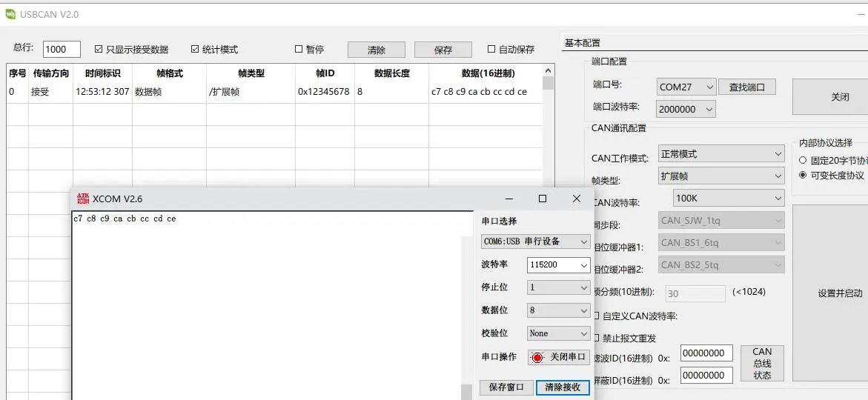Expand the 115200 baud rate dropdown in XCOM
868x400 pixels.
point(558,264)
